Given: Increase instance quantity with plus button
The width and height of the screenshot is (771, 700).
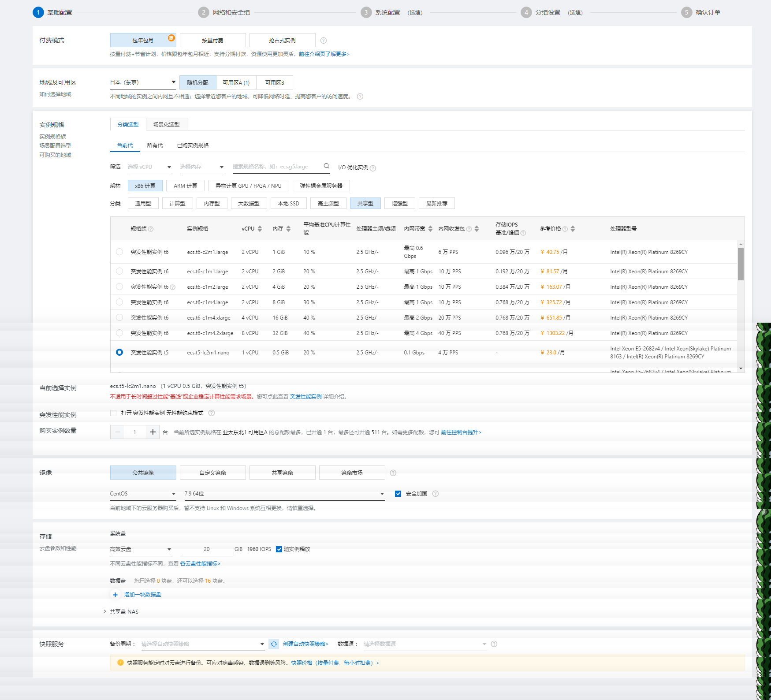Looking at the screenshot, I should pyautogui.click(x=153, y=432).
